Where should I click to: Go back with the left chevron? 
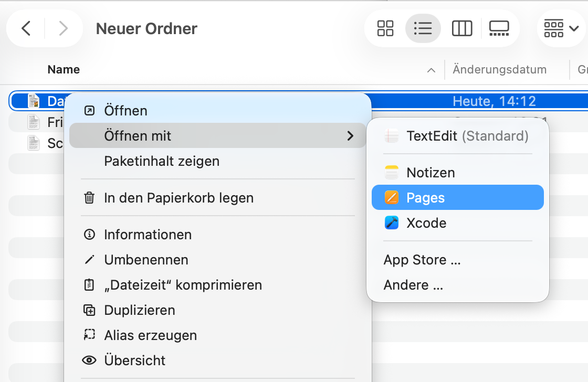[x=26, y=28]
